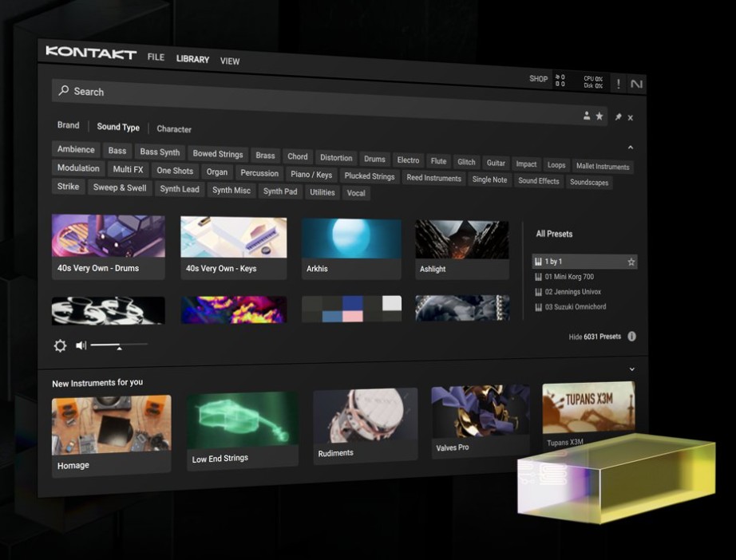Open the SHOP link
Viewport: 736px width, 560px height.
coord(539,79)
